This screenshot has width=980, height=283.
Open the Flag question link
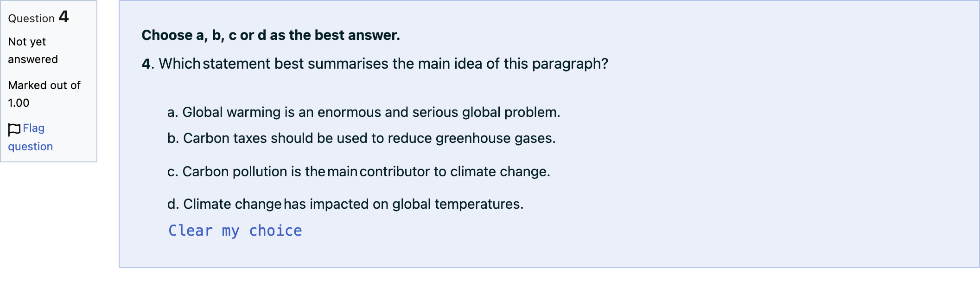point(31,137)
